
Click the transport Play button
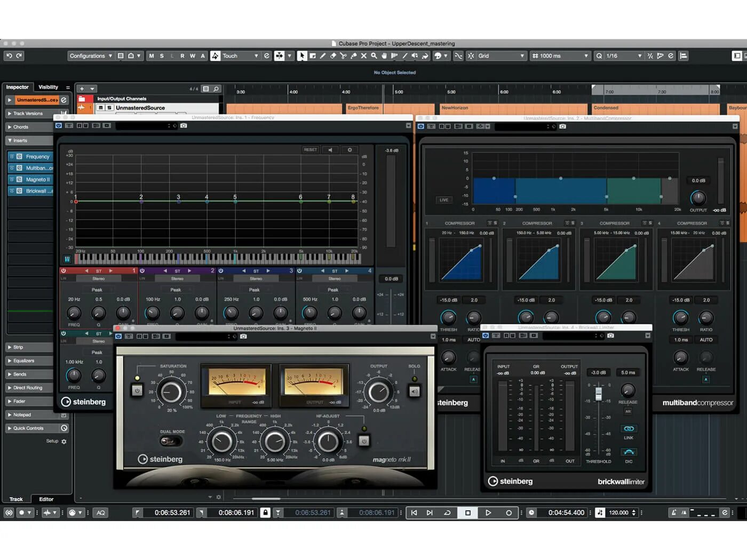coord(488,513)
